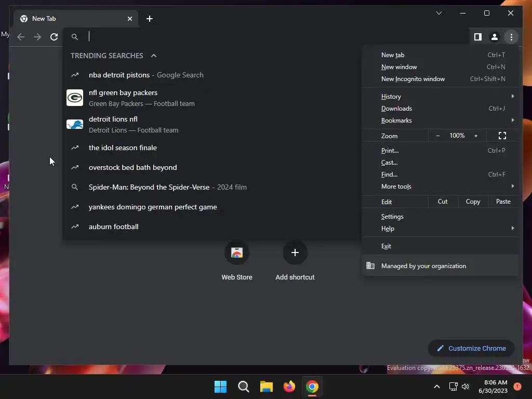The height and width of the screenshot is (399, 532).
Task: Close the New Tab tab
Action: (x=129, y=19)
